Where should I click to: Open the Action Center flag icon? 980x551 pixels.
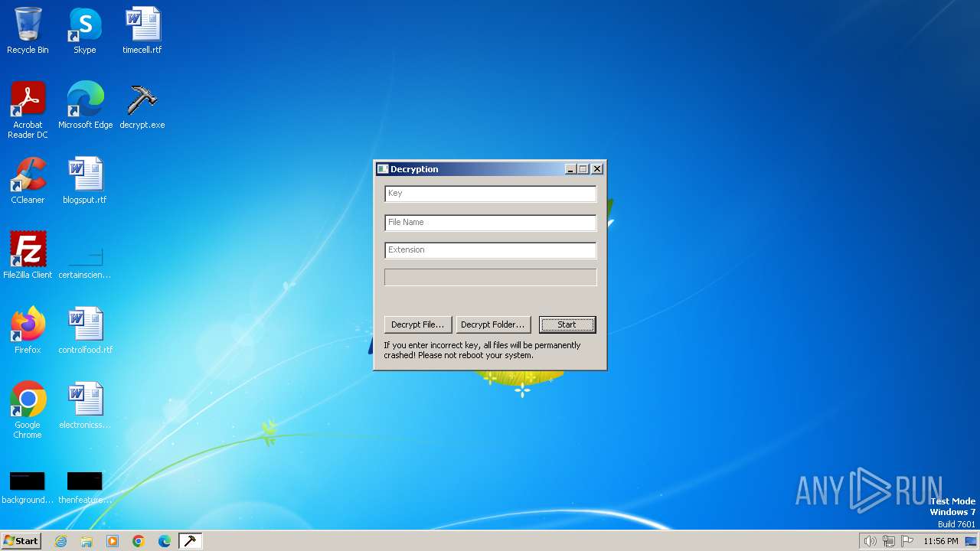(907, 541)
